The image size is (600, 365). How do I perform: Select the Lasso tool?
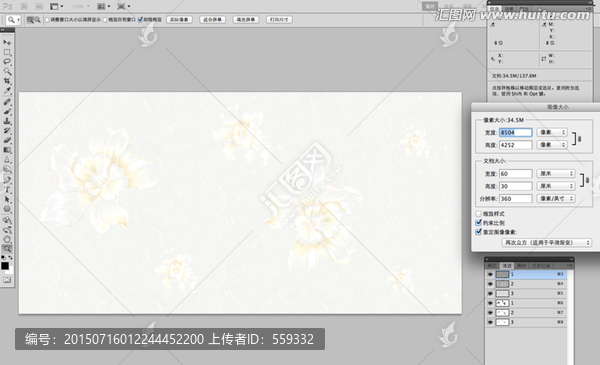[7, 62]
